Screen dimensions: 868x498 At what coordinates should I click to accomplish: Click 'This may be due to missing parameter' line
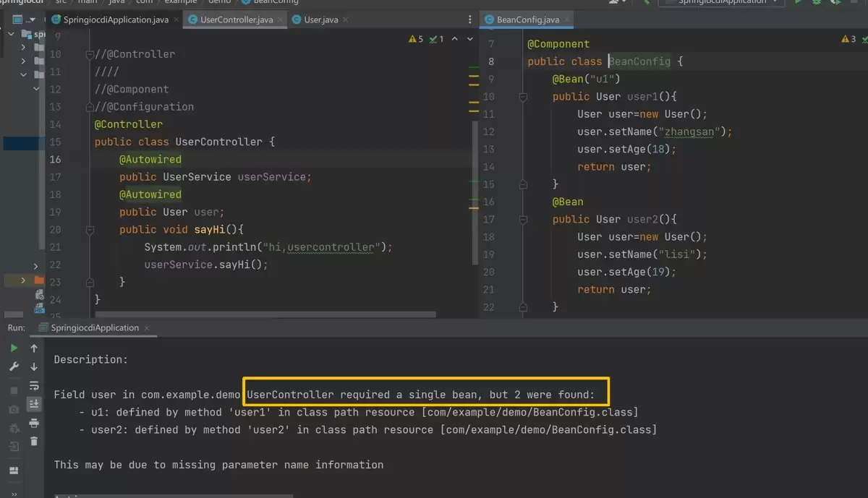point(218,465)
